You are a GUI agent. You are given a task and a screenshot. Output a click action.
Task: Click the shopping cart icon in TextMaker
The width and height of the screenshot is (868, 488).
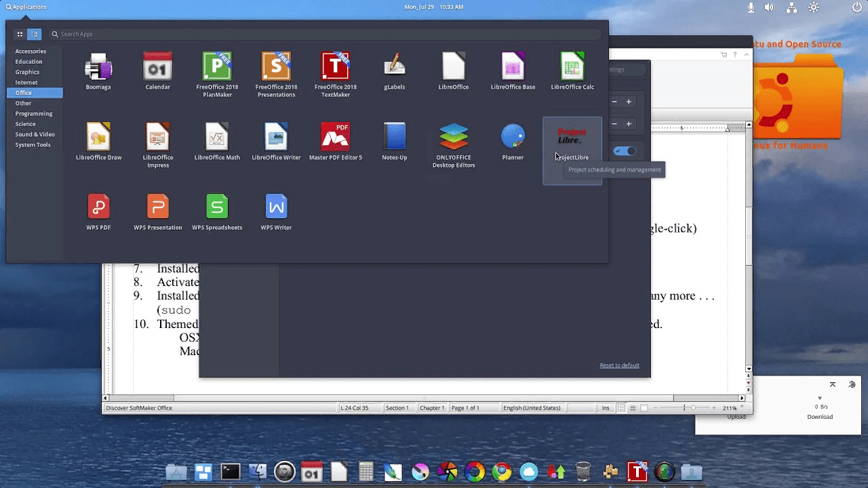click(x=724, y=54)
